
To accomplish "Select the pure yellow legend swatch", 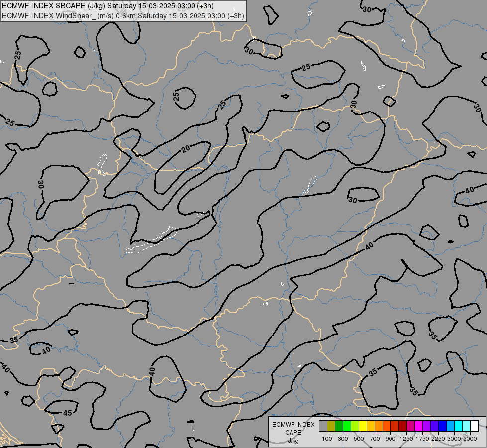I will pyautogui.click(x=363, y=426).
